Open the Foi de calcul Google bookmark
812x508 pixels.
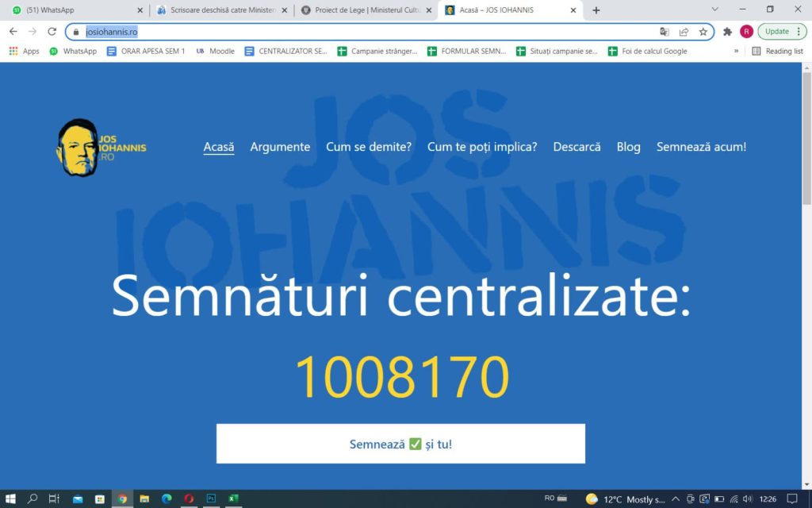[x=648, y=51]
